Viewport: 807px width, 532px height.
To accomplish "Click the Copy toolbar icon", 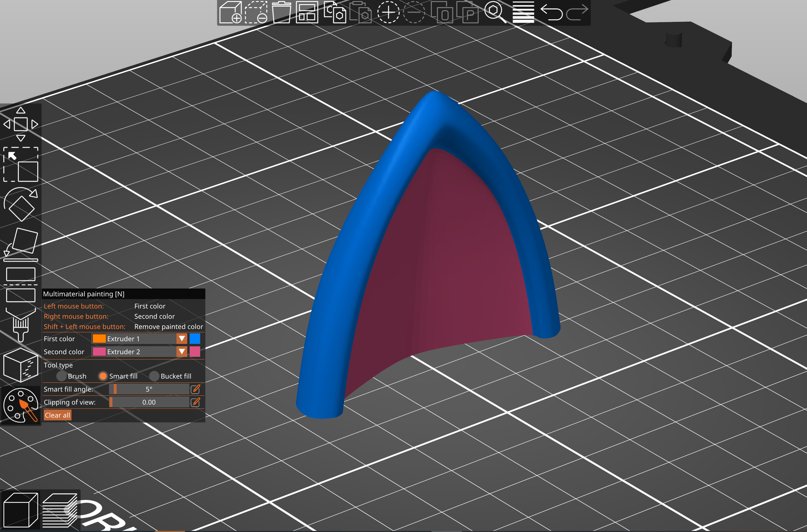I will point(335,12).
